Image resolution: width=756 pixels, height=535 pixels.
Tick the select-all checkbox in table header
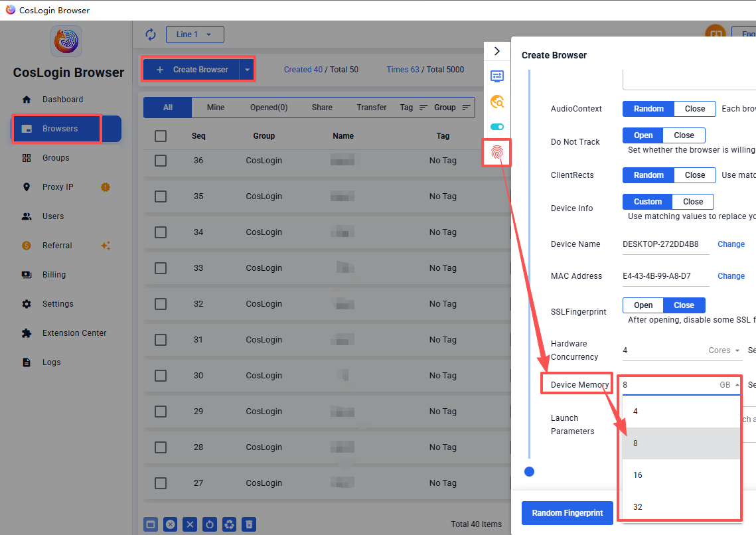[x=161, y=136]
